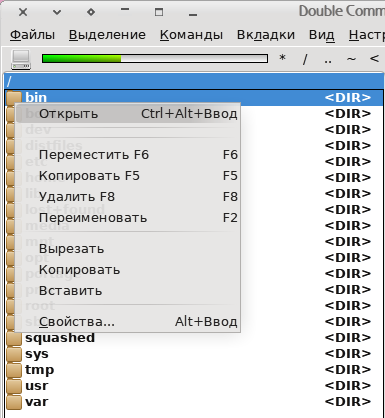This screenshot has width=385, height=418.
Task: Open the Вкладки menu
Action: [266, 35]
